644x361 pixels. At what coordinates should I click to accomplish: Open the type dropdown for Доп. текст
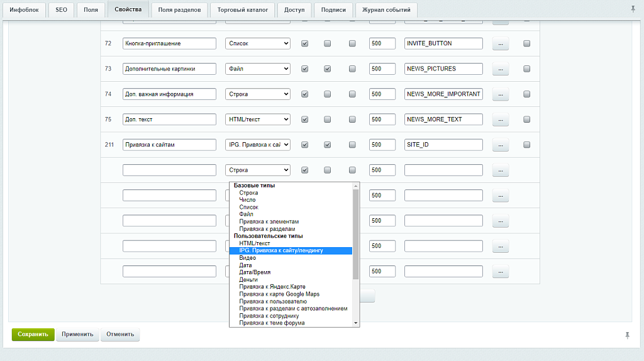(258, 119)
